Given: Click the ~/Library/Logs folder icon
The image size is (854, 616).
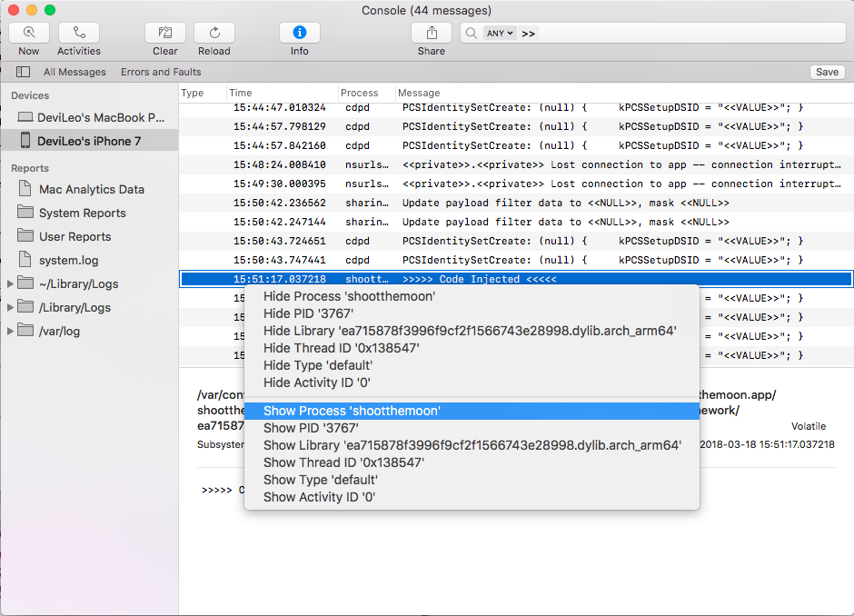Looking at the screenshot, I should 25,283.
